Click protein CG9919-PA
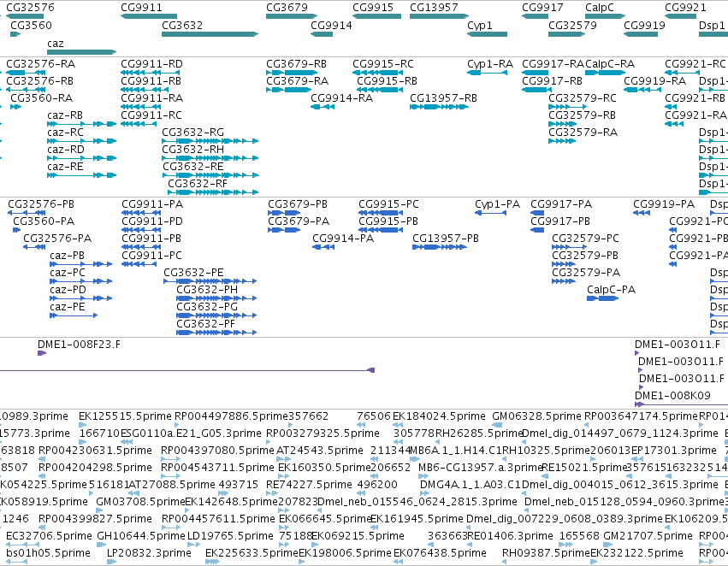The height and width of the screenshot is (566, 728). [x=664, y=204]
